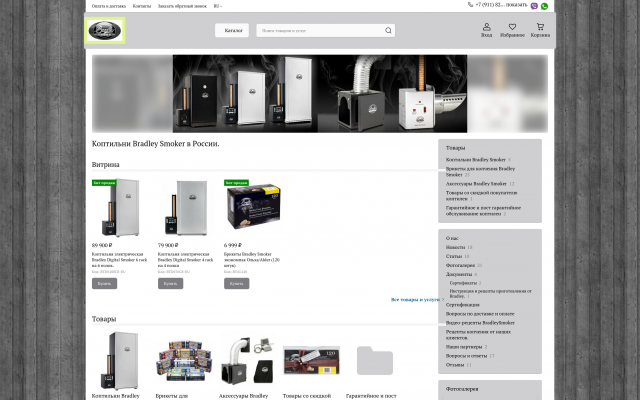Open Сертификация sidebar link

[x=462, y=305]
